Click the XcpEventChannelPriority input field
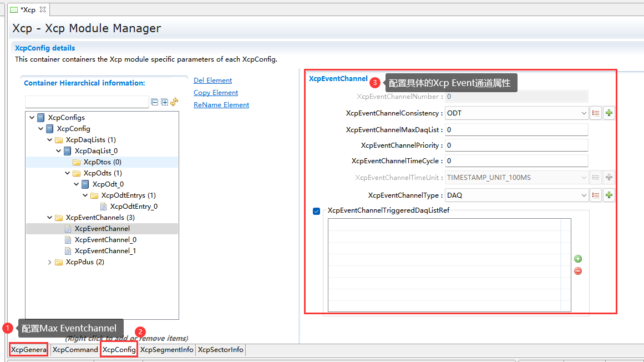The height and width of the screenshot is (362, 644). tap(516, 145)
